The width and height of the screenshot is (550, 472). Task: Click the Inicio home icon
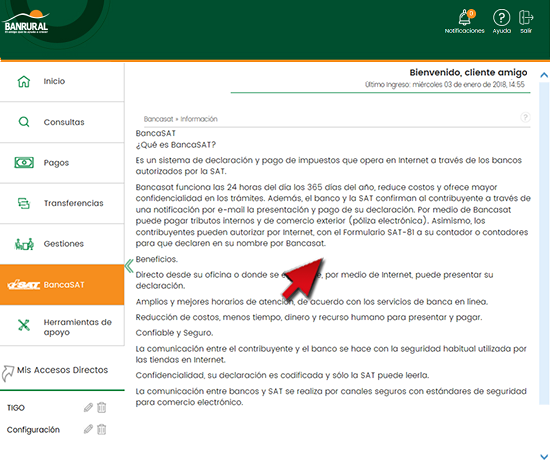(24, 81)
